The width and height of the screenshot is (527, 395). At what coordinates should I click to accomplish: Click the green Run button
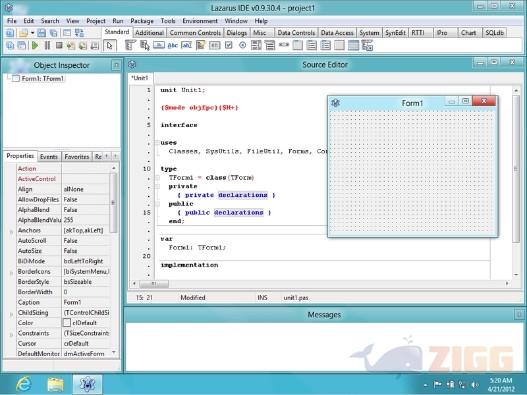point(35,45)
